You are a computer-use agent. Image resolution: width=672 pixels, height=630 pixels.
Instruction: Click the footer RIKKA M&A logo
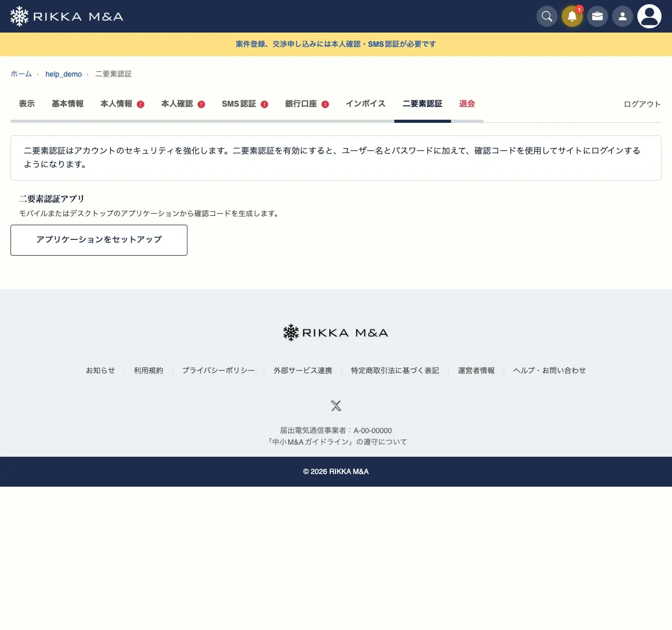click(335, 333)
